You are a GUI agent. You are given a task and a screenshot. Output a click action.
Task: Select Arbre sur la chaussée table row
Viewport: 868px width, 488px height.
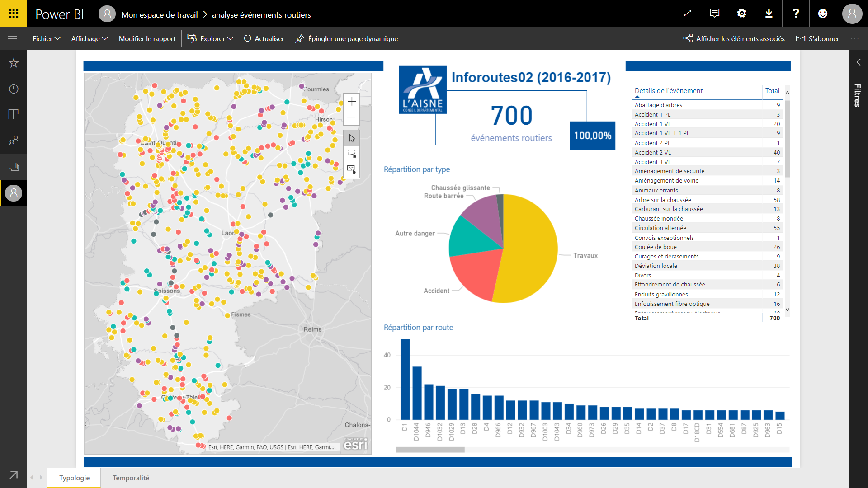coord(707,200)
